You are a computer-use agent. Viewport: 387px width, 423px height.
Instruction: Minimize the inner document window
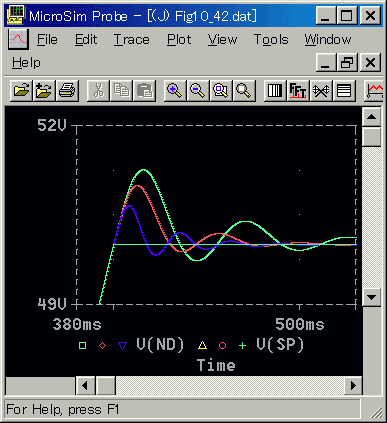[x=326, y=62]
